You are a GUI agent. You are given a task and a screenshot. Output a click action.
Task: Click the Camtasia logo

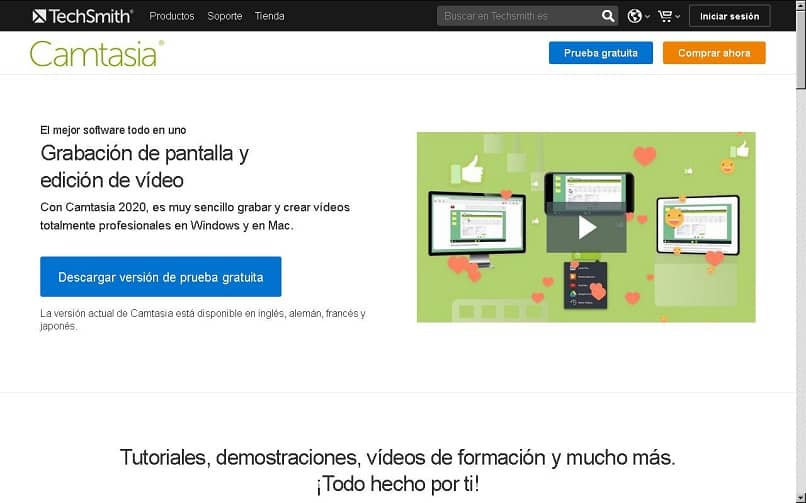pyautogui.click(x=97, y=53)
